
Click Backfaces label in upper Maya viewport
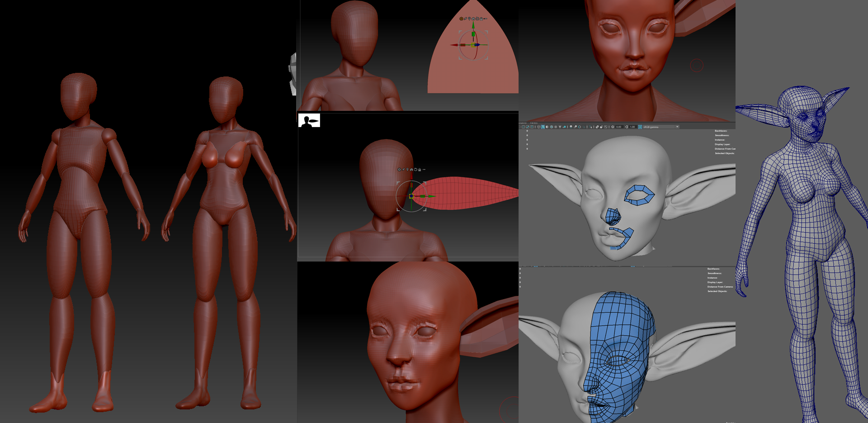(721, 131)
